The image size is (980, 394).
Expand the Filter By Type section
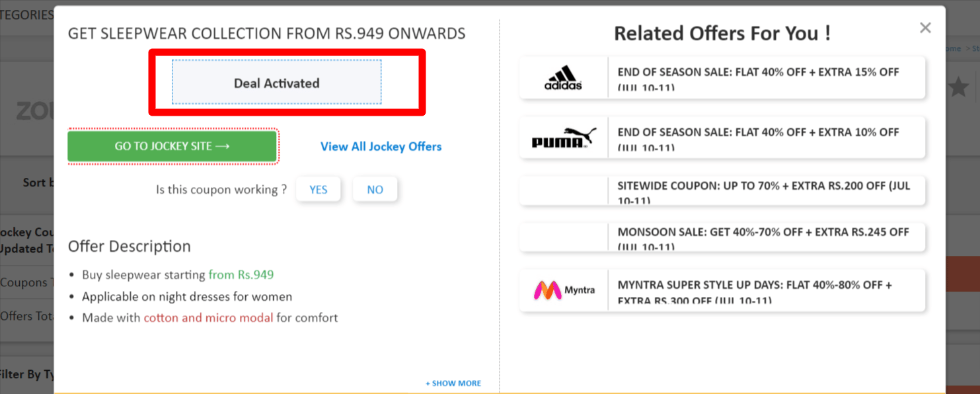(26, 374)
